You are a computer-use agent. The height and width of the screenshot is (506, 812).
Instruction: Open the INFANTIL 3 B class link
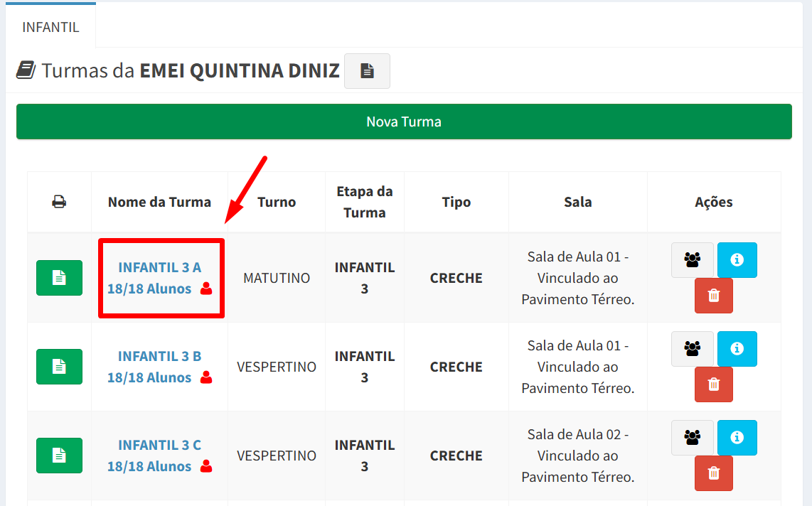point(159,357)
